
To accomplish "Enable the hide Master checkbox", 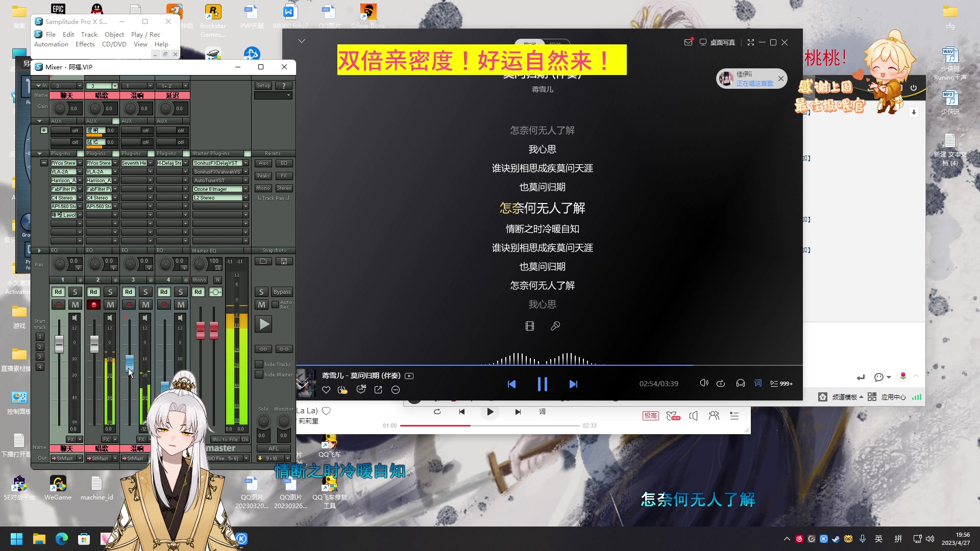I will coord(259,374).
